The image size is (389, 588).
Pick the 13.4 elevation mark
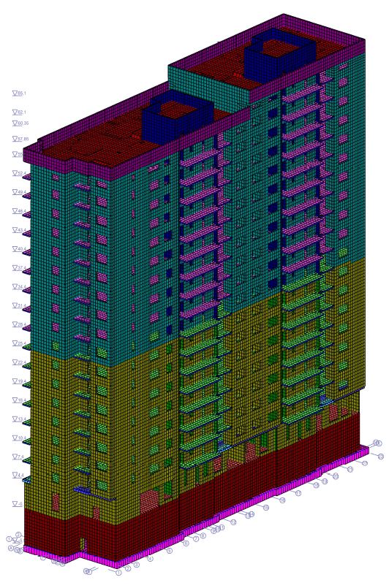tap(19, 419)
